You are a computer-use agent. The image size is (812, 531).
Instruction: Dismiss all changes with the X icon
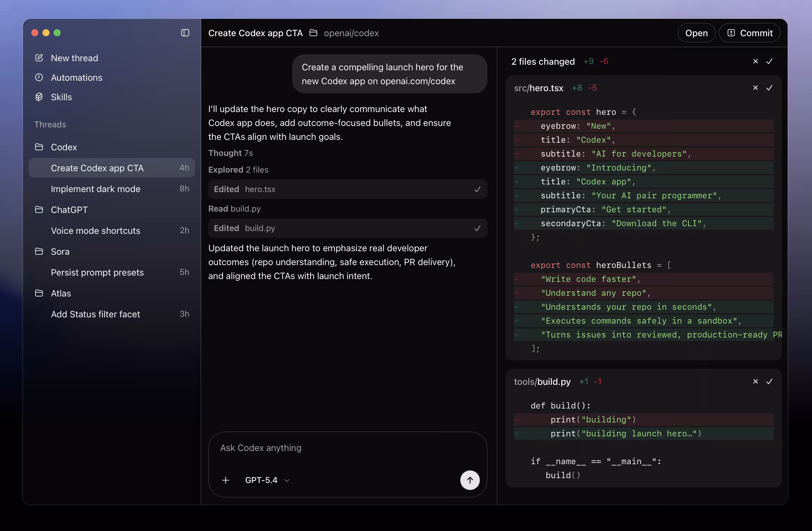click(x=755, y=61)
